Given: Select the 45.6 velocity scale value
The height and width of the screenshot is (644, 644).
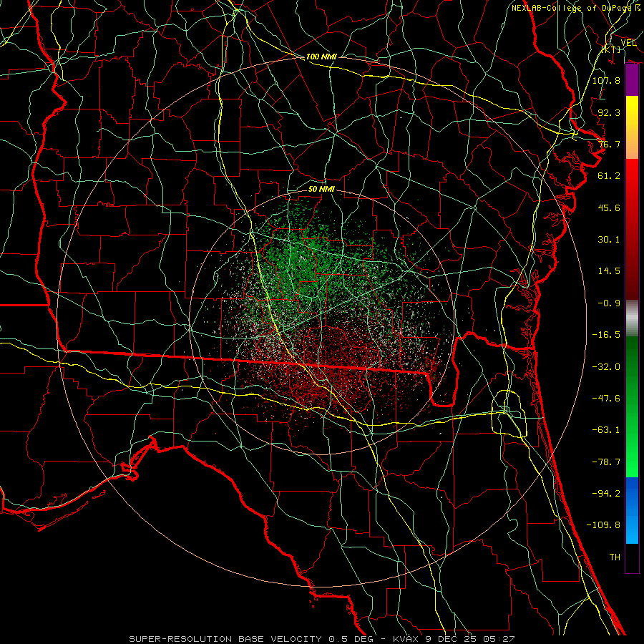Looking at the screenshot, I should point(609,208).
